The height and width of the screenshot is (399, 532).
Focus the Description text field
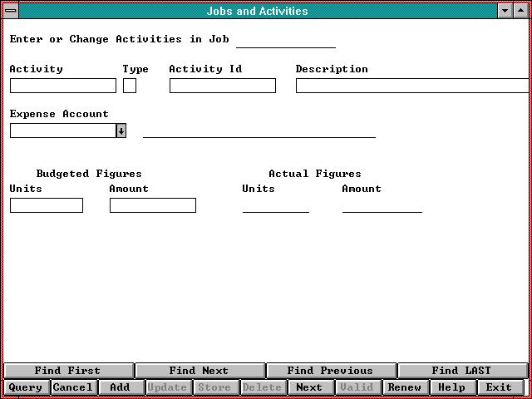point(411,86)
